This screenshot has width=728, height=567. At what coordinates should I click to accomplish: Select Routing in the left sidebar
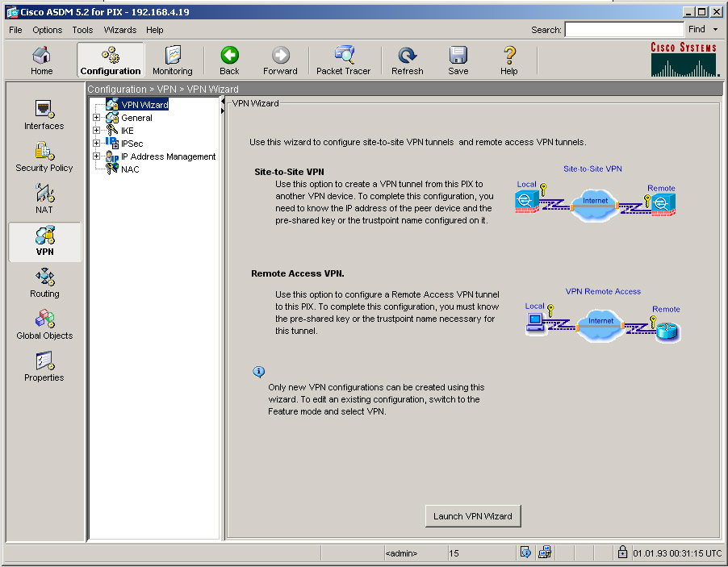tap(44, 283)
